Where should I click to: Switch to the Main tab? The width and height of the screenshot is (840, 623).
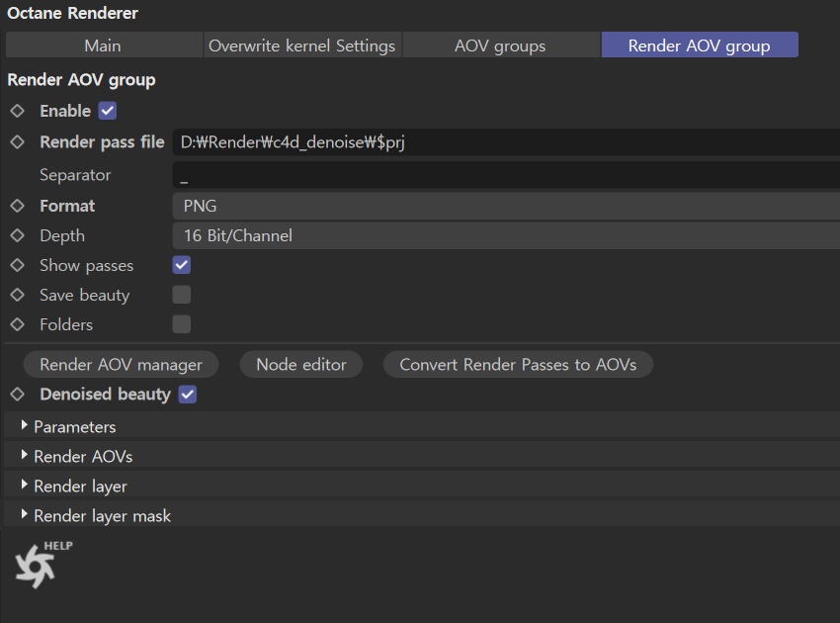104,45
